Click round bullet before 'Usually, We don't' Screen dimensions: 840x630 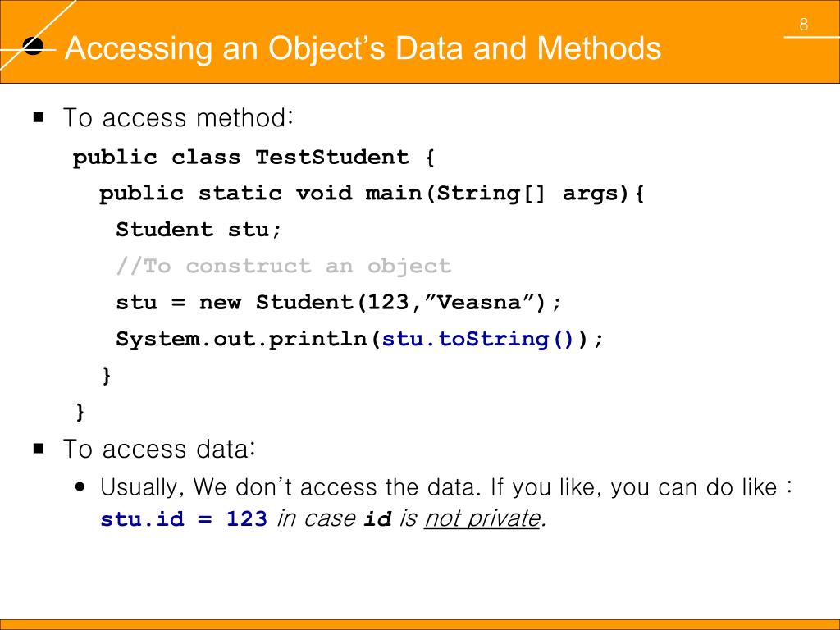80,487
